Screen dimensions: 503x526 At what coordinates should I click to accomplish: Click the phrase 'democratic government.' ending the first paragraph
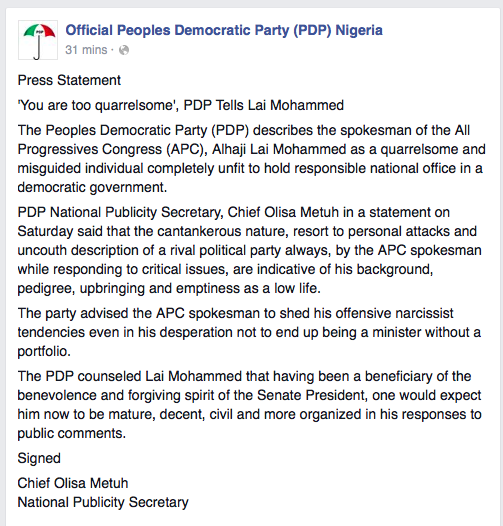pyautogui.click(x=92, y=187)
